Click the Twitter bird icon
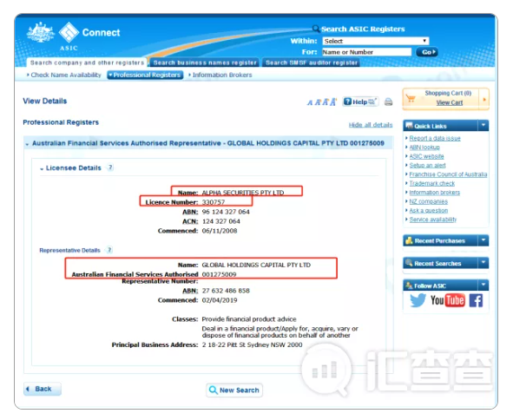Viewport: 513px width, 420px height. coord(418,300)
